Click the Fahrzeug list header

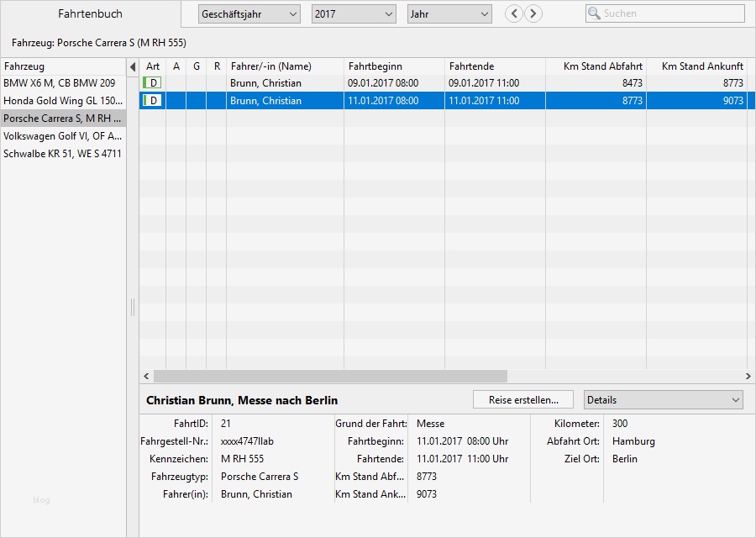pos(63,66)
